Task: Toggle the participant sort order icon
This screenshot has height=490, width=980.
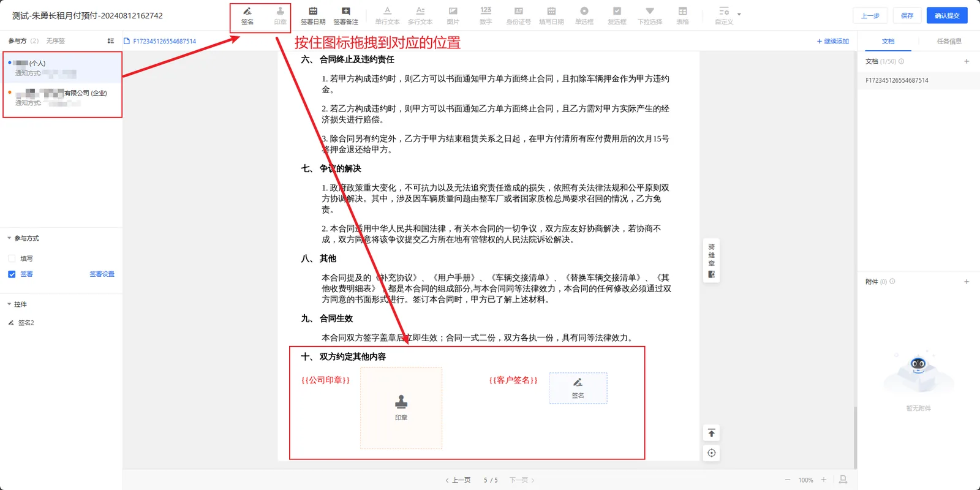Action: [x=111, y=41]
